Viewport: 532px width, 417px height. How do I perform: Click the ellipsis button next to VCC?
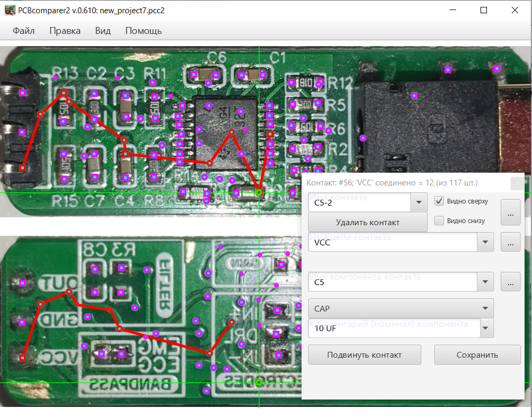pyautogui.click(x=511, y=242)
